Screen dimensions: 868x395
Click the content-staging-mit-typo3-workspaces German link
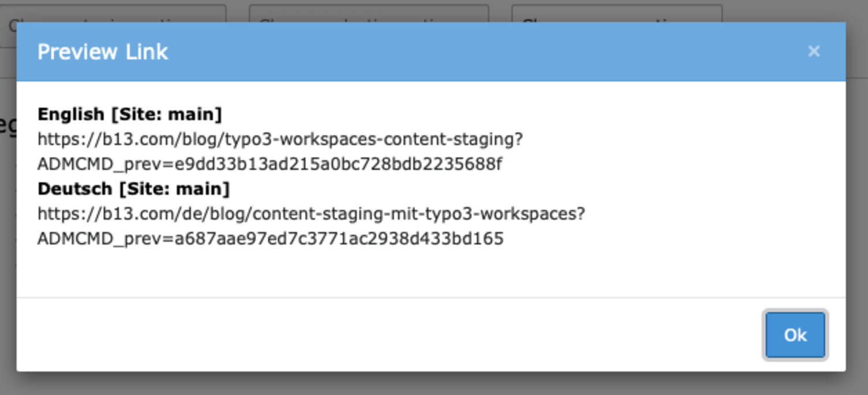pos(312,213)
